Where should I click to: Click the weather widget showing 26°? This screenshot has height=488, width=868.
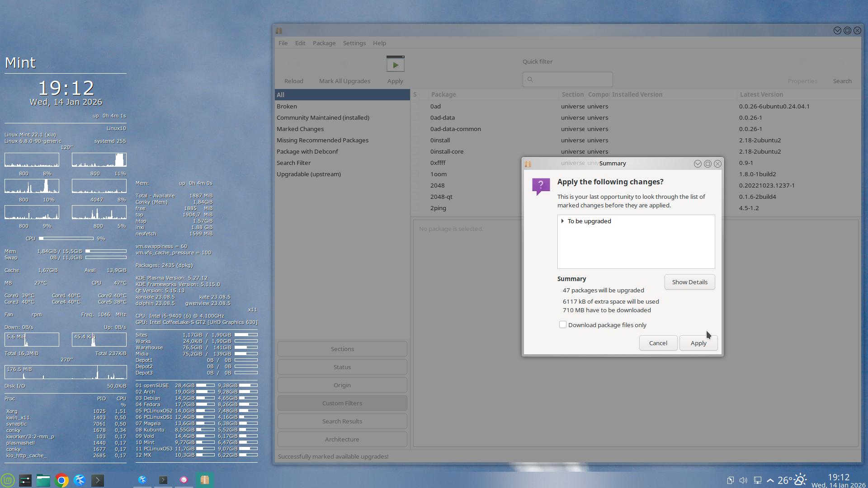click(792, 480)
